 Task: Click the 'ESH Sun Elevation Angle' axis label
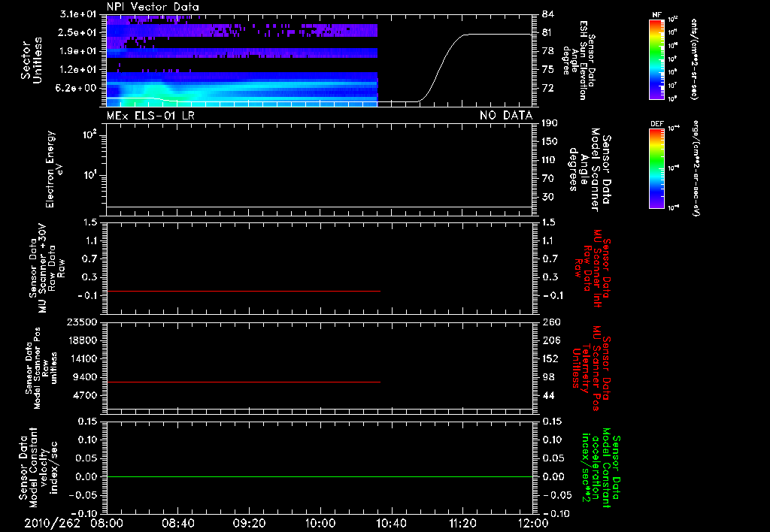(580, 60)
